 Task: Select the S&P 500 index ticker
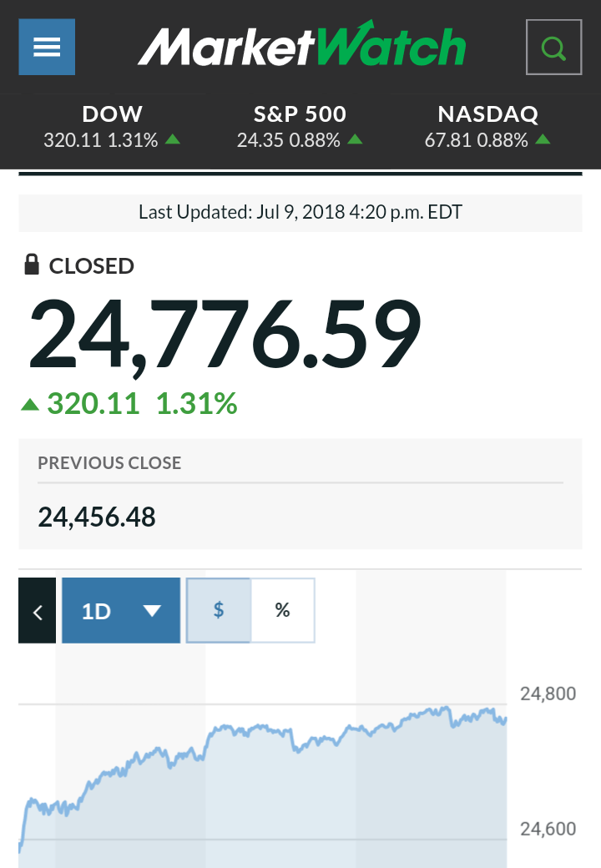[x=300, y=127]
